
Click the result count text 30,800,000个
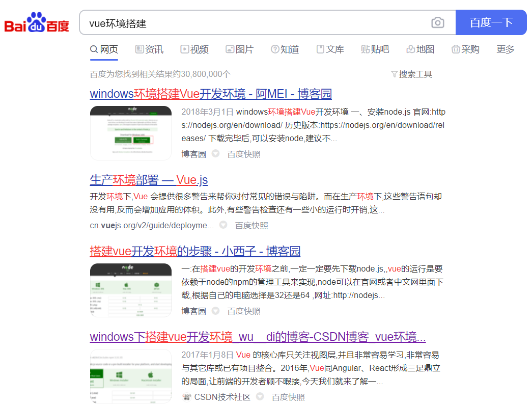tap(206, 74)
